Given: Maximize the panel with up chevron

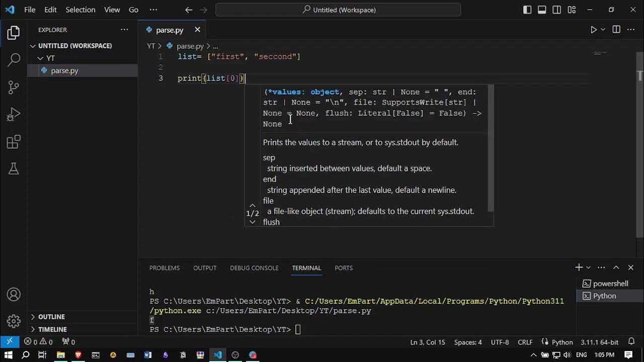Looking at the screenshot, I should [616, 267].
